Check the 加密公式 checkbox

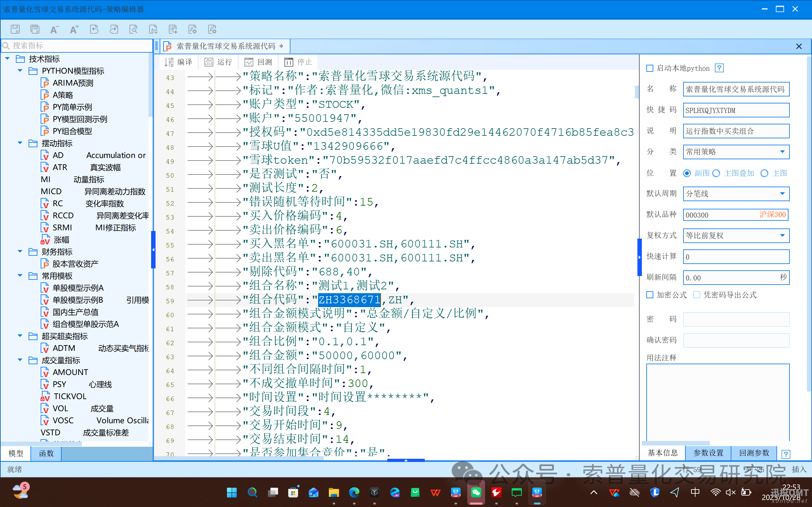coord(650,295)
